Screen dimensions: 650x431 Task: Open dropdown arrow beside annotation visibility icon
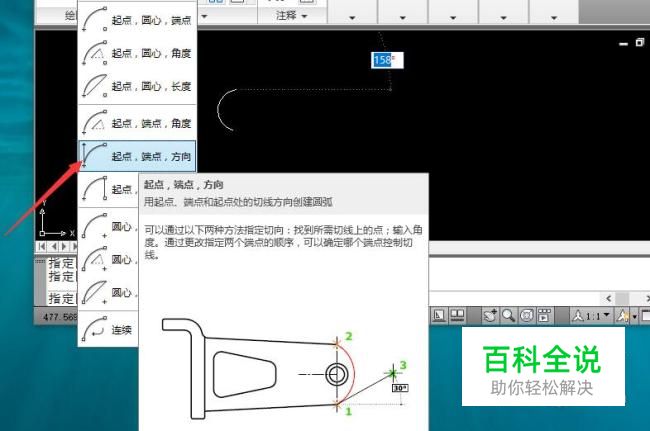tap(634, 317)
